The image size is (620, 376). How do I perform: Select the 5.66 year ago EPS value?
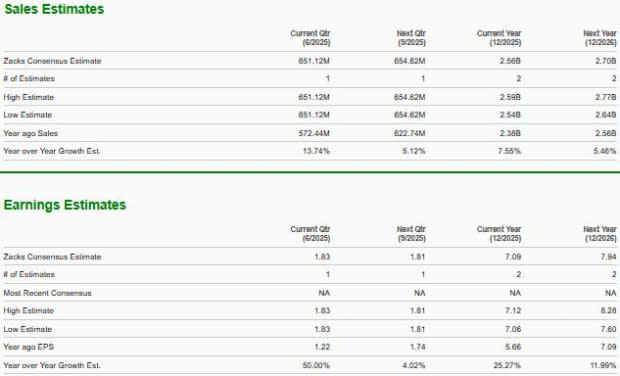tap(513, 347)
